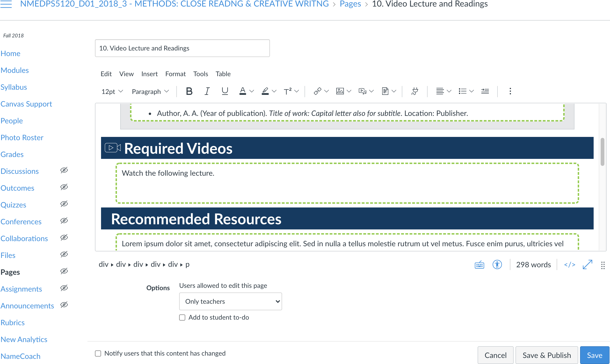Toggle italic formatting
The image size is (610, 364).
pos(207,91)
